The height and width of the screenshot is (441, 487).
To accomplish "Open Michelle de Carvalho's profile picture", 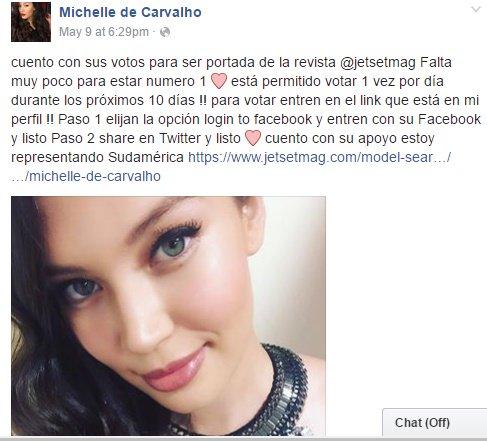I will click(x=31, y=22).
